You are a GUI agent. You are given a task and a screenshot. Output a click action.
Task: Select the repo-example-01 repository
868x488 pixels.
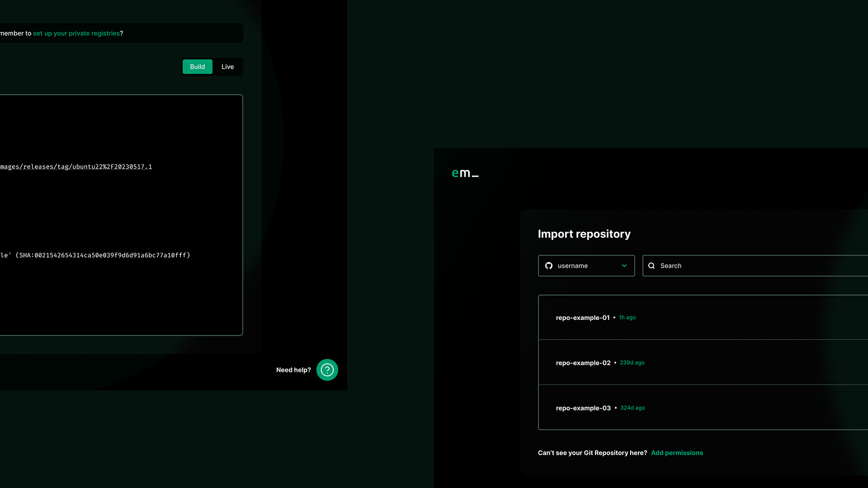coord(582,318)
